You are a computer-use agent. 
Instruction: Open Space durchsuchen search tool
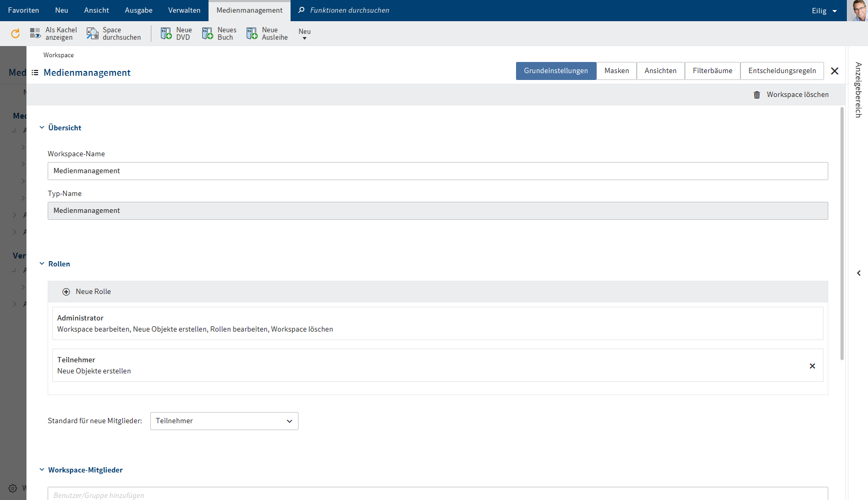click(93, 34)
